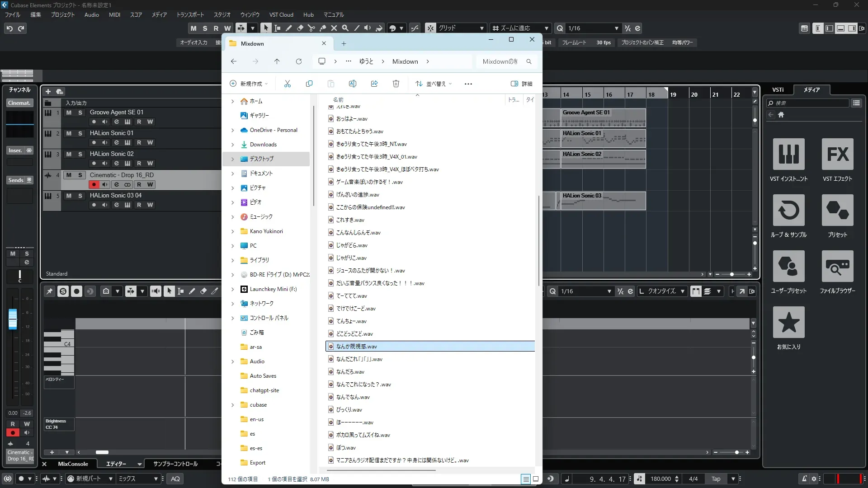This screenshot has height=488, width=868.
Task: Solo the HALion Sonic 02 track
Action: click(x=80, y=154)
